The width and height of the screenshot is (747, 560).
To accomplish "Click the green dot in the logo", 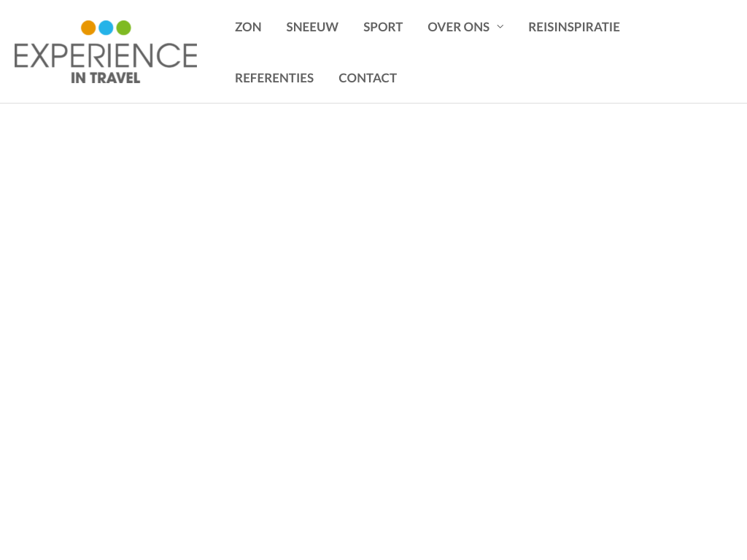I will click(123, 28).
